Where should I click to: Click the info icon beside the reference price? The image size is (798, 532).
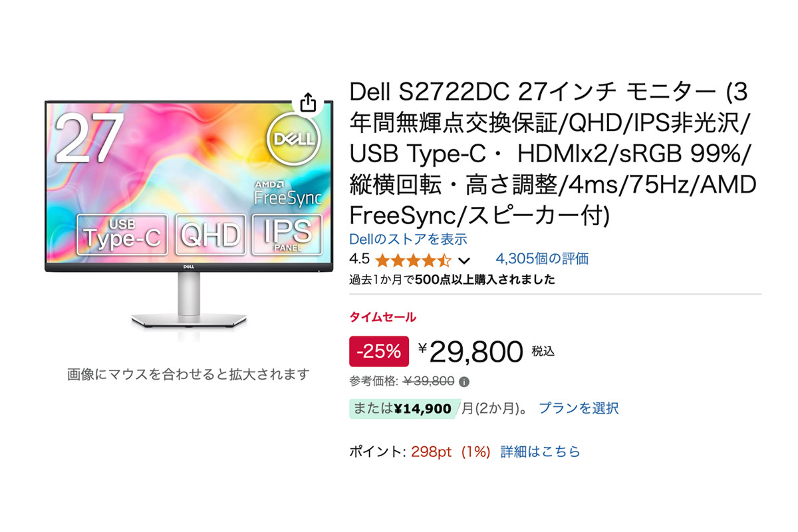(x=464, y=382)
